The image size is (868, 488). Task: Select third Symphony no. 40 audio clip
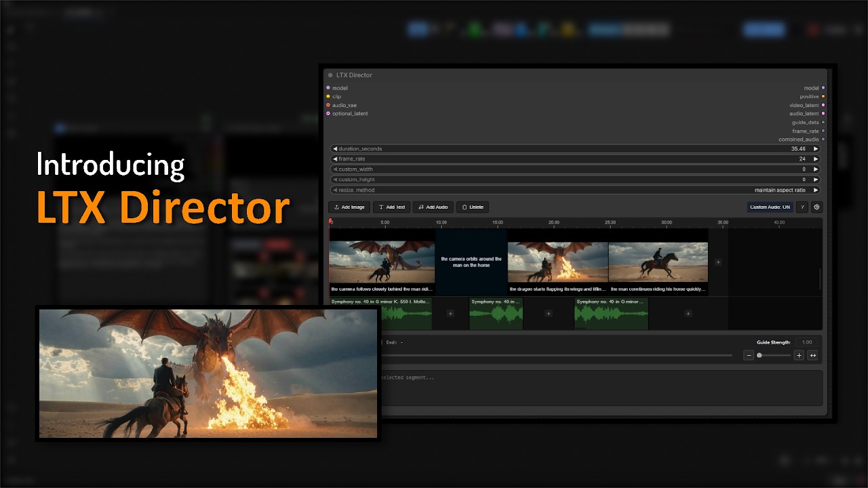[x=611, y=314]
